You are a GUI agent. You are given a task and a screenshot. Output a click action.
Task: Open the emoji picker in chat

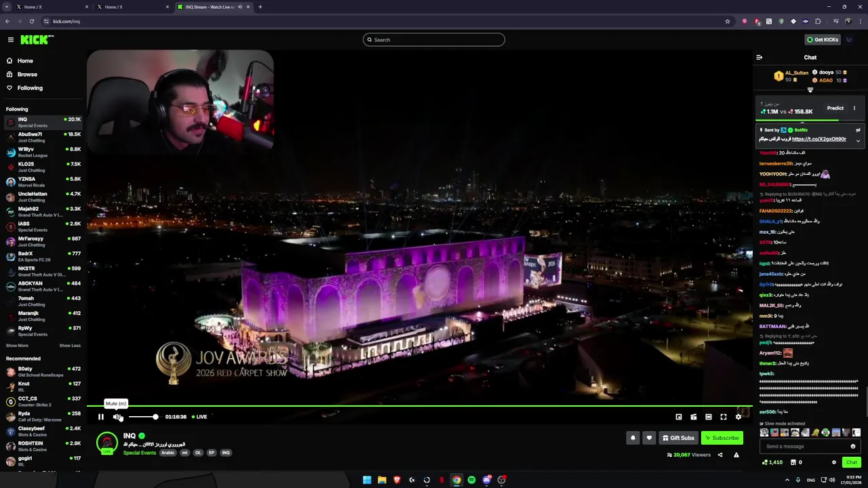(853, 447)
